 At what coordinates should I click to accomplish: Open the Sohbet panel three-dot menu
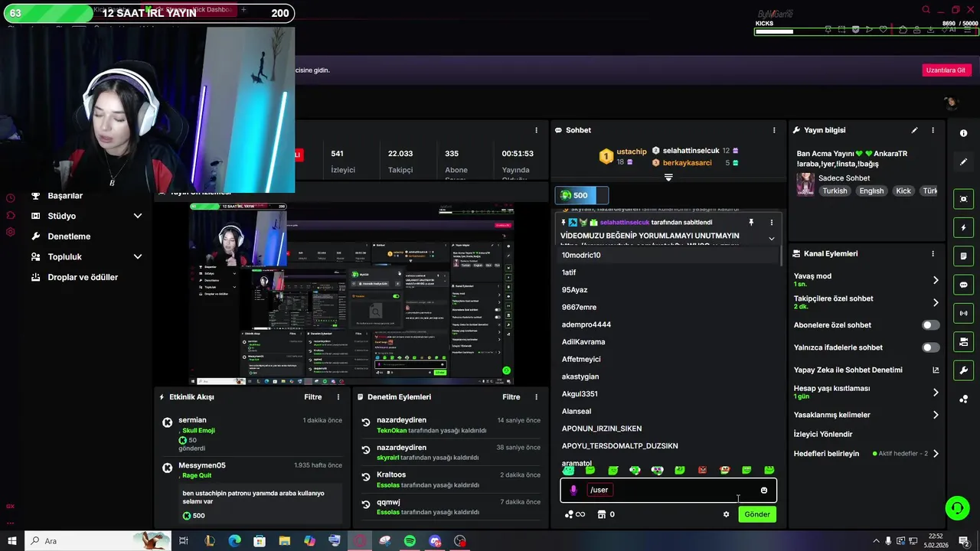(x=774, y=130)
